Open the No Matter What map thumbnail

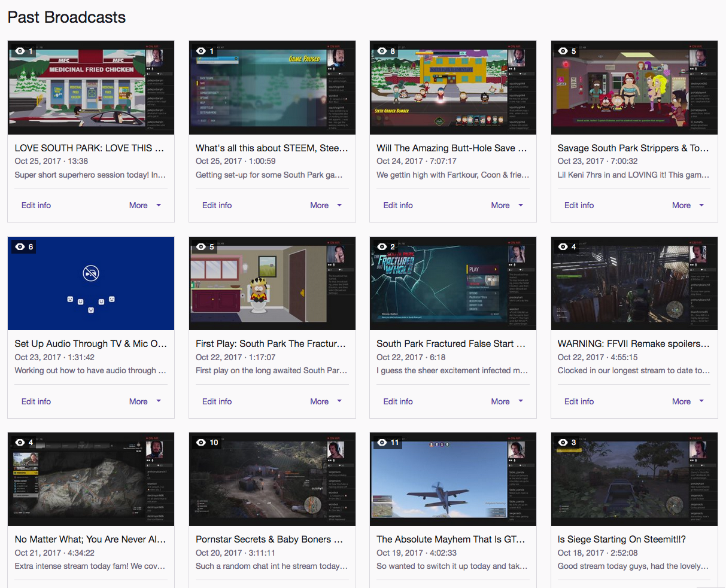[91, 479]
